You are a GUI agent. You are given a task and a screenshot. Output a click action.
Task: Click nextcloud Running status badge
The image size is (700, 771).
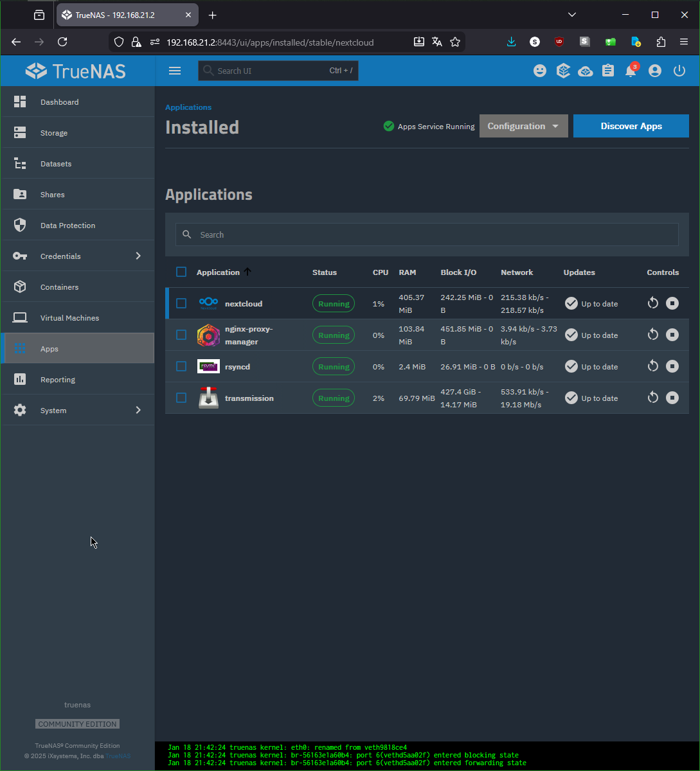pyautogui.click(x=334, y=304)
